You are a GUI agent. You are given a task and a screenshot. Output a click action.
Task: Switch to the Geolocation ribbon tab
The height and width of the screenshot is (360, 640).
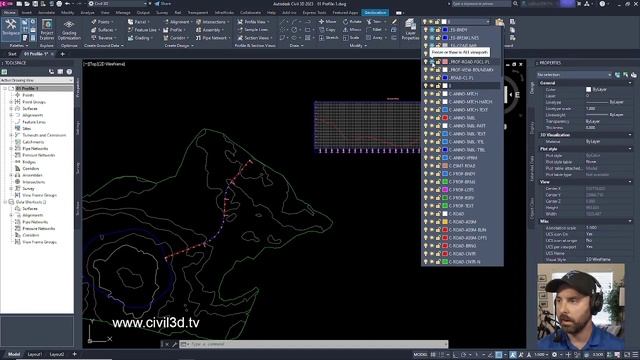[x=375, y=13]
